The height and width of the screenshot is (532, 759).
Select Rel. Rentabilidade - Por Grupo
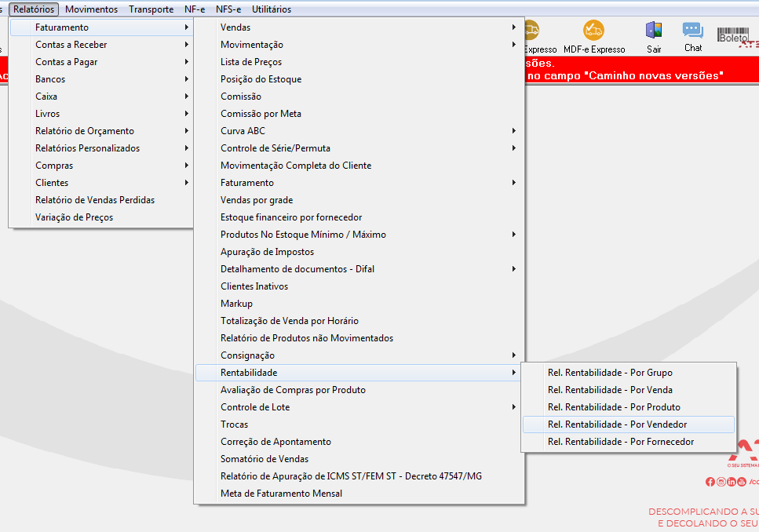click(629, 373)
